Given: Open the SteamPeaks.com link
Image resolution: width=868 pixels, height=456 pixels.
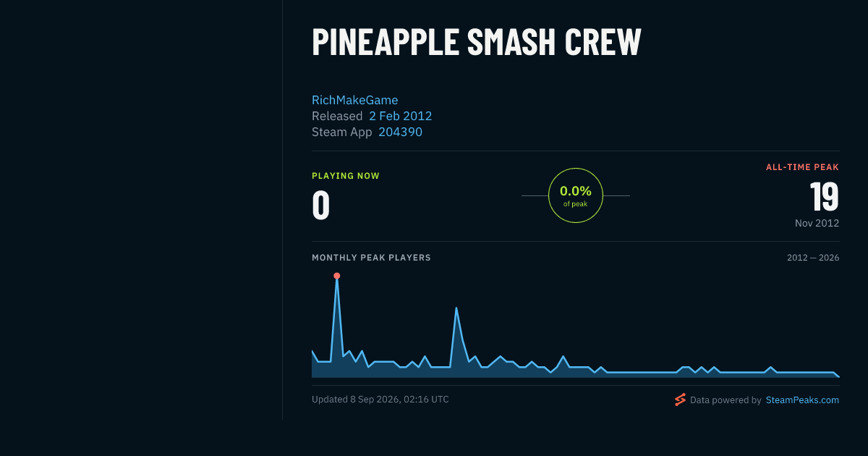Looking at the screenshot, I should [802, 400].
